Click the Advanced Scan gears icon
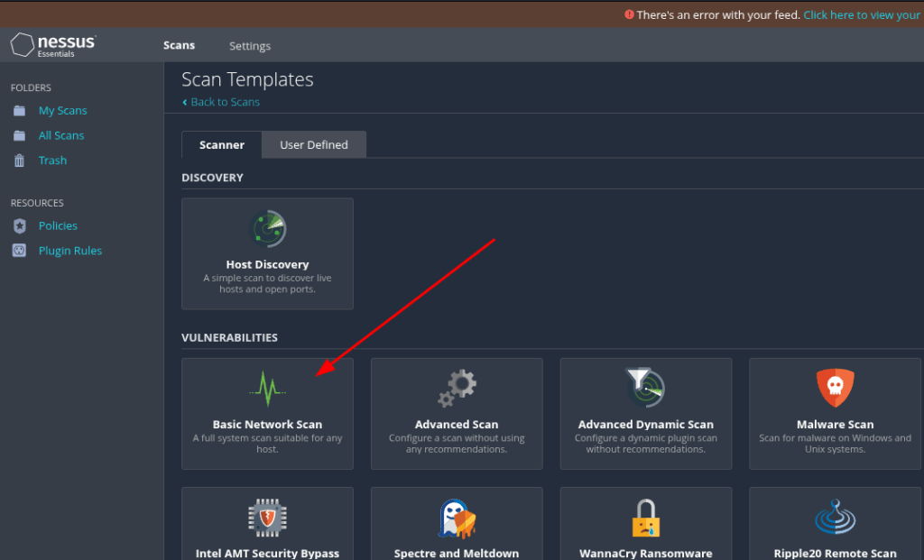The image size is (924, 560). 457,390
